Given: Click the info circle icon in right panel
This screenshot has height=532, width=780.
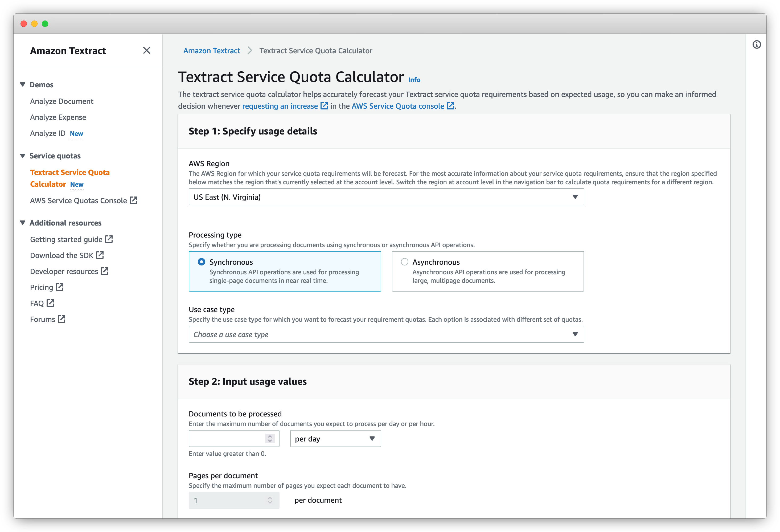Looking at the screenshot, I should 757,45.
